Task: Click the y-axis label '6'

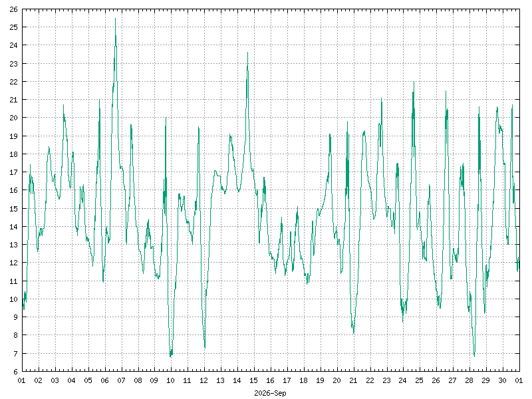Action: (x=15, y=372)
